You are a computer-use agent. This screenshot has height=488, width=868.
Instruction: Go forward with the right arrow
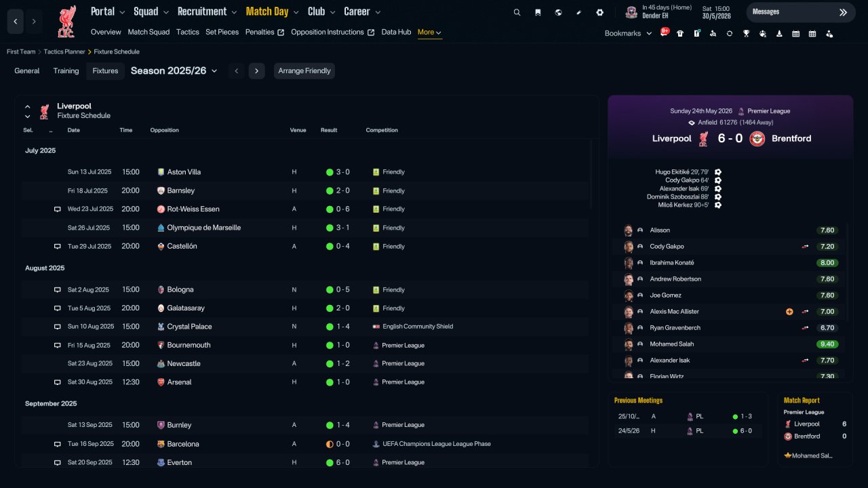pos(34,22)
